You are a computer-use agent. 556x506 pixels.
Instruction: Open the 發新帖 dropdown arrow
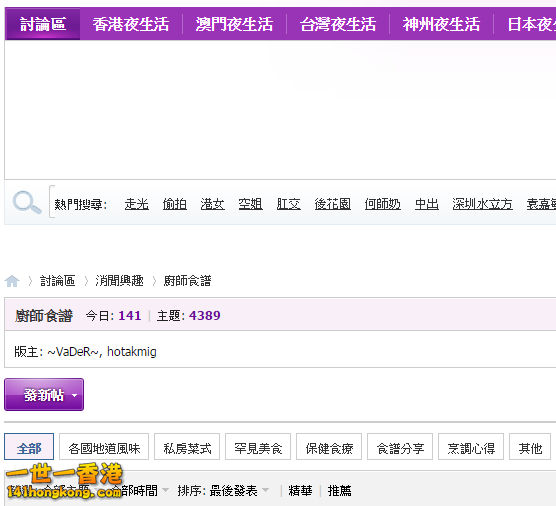tap(74, 395)
